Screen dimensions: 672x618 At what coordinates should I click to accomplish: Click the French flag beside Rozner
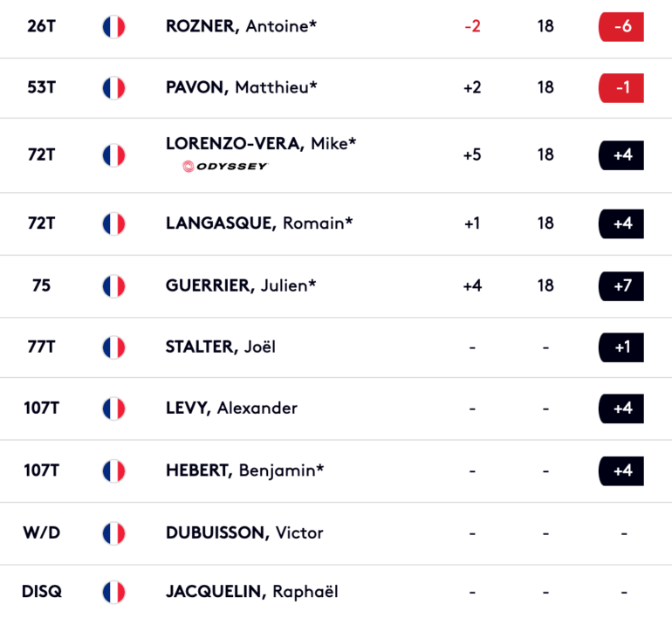(113, 26)
